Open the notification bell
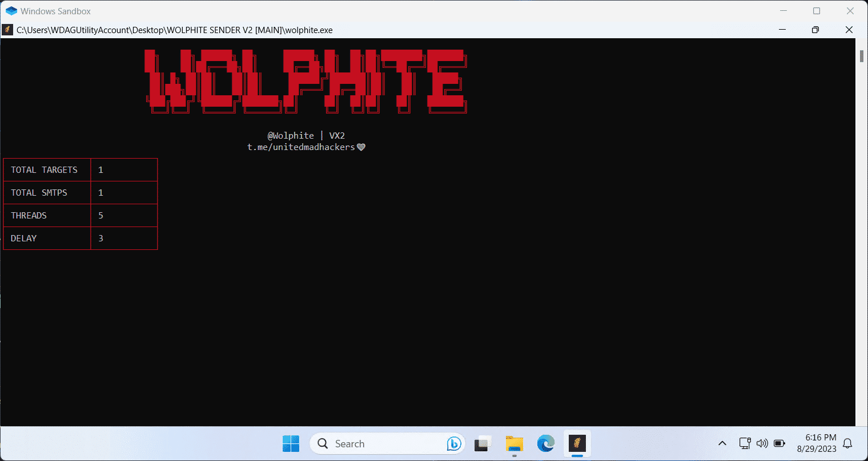The width and height of the screenshot is (868, 461). pyautogui.click(x=848, y=443)
